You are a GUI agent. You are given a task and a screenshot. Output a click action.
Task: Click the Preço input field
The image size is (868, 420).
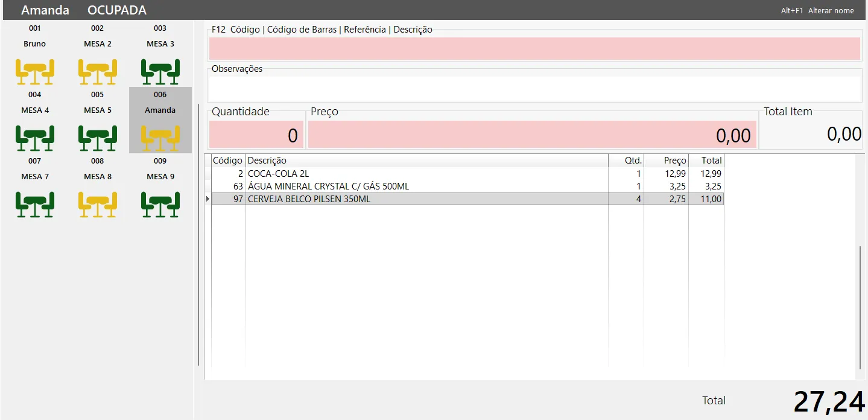532,134
